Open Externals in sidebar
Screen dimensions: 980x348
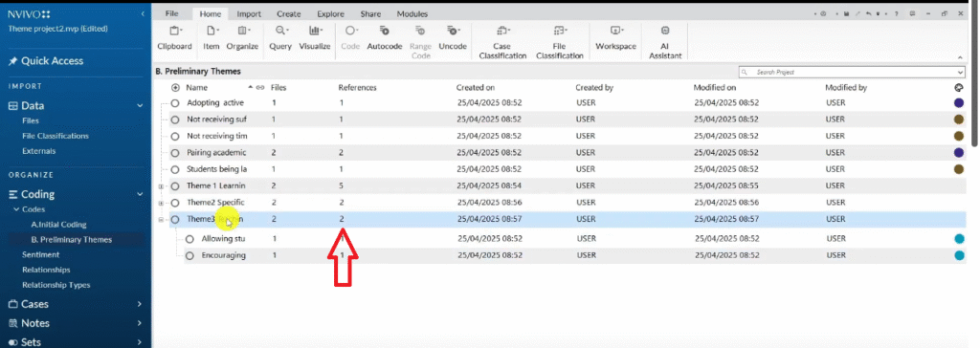pos(38,151)
